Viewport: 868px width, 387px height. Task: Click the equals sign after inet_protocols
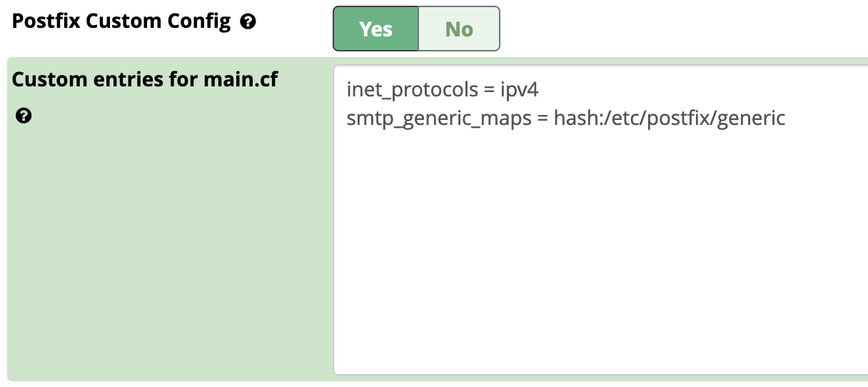pyautogui.click(x=488, y=91)
